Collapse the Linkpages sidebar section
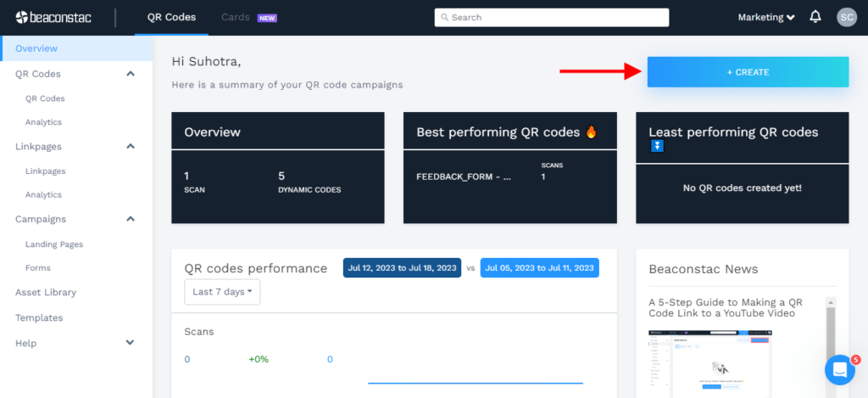The image size is (868, 398). point(131,147)
